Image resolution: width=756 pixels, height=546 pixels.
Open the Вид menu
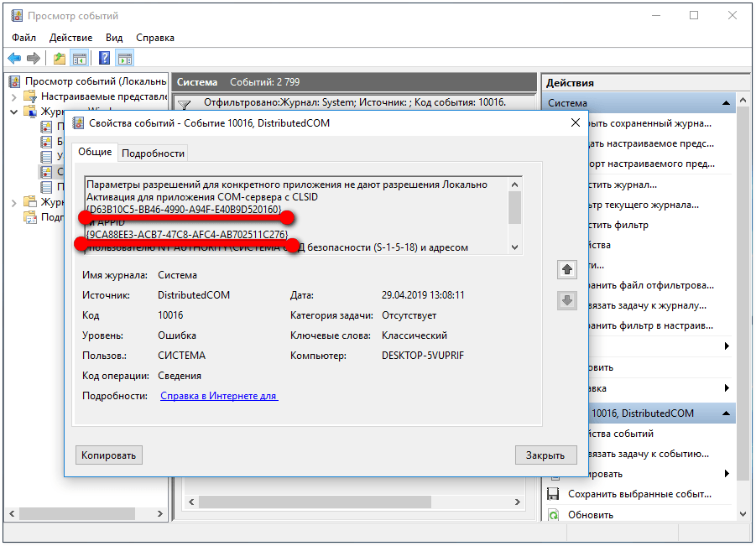[114, 38]
